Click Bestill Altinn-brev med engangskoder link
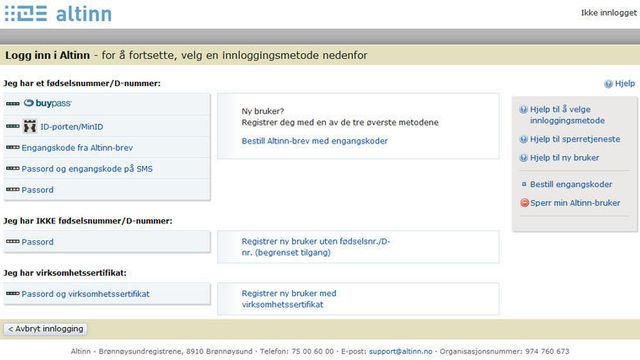Image resolution: width=640 pixels, height=360 pixels. (314, 141)
